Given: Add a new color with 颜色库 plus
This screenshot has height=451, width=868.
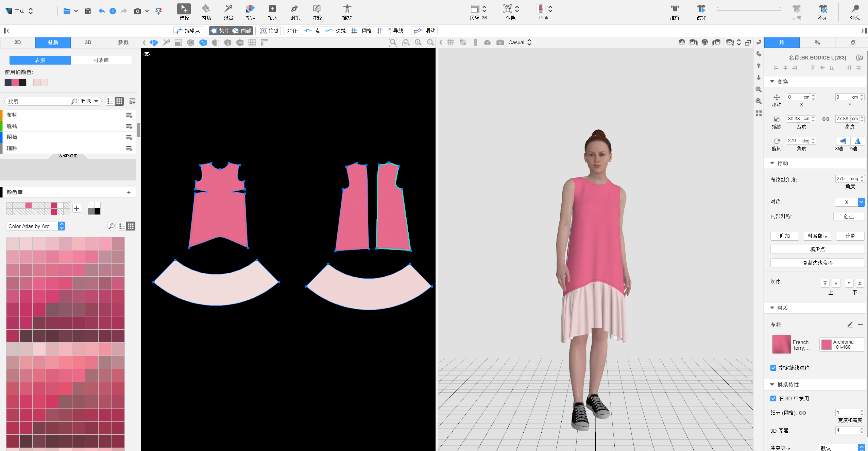Looking at the screenshot, I should [129, 192].
